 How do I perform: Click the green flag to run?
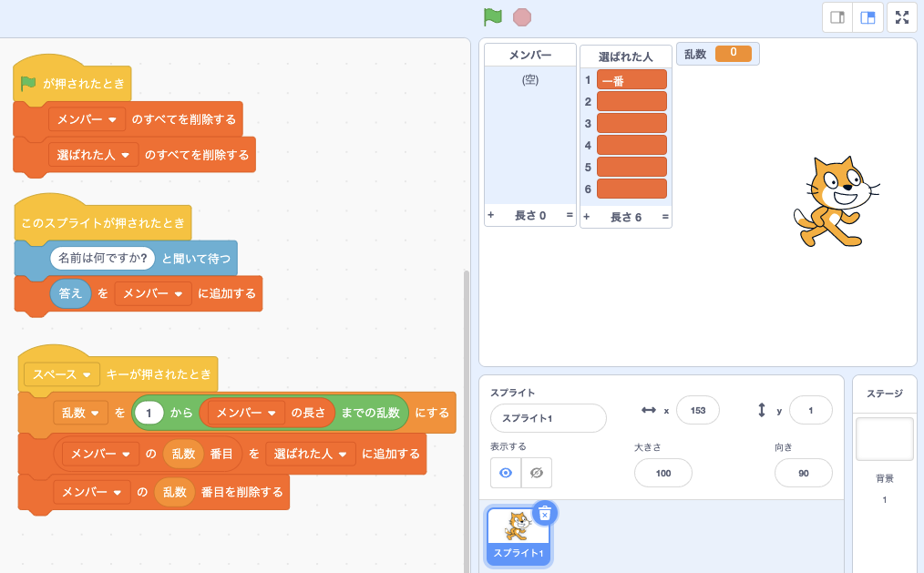coord(493,17)
